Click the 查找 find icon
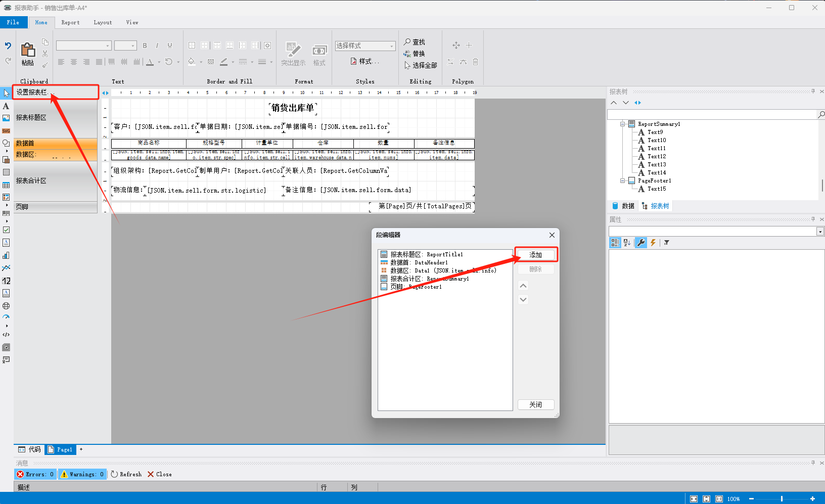The image size is (825, 504). 415,42
